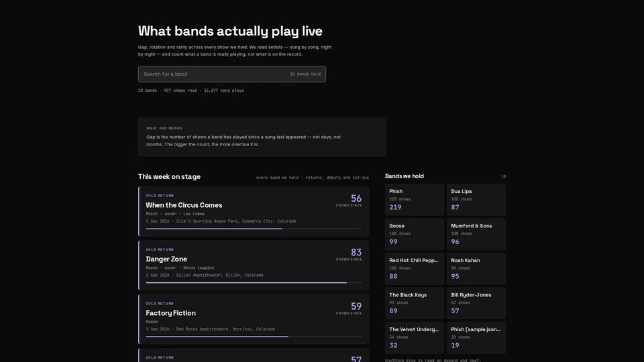The image size is (644, 362).
Task: Open the When the Circus Comes card
Action: 254,211
